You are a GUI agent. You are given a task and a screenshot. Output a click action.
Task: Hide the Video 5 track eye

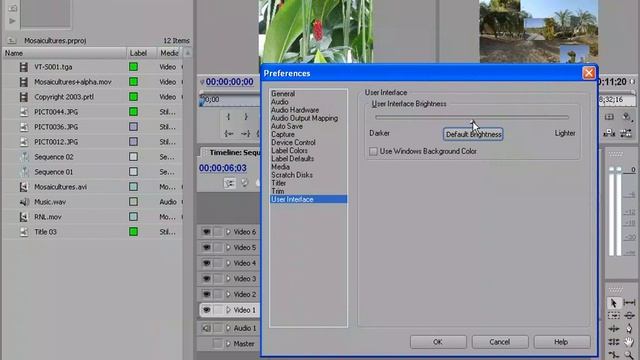207,247
